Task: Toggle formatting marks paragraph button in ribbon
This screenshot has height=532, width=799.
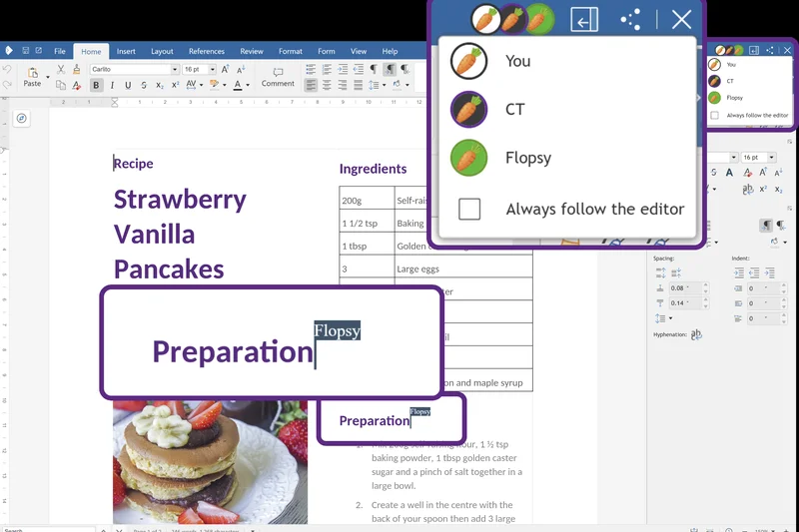Action: pos(374,69)
